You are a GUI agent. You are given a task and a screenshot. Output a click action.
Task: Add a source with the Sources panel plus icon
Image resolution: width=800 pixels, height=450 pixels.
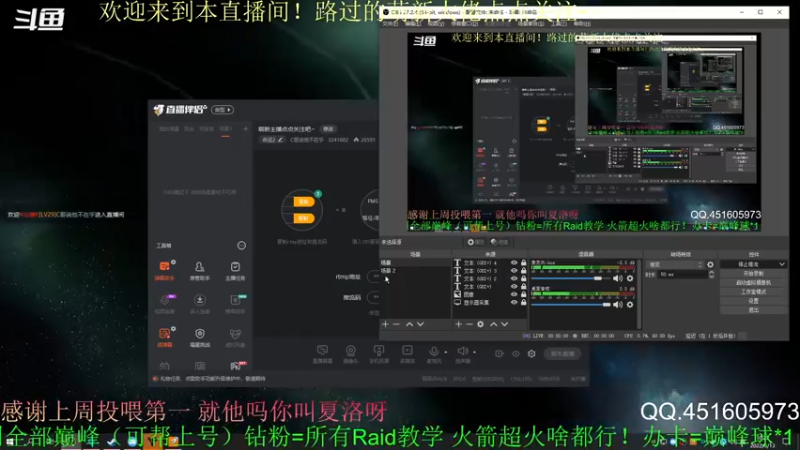458,324
